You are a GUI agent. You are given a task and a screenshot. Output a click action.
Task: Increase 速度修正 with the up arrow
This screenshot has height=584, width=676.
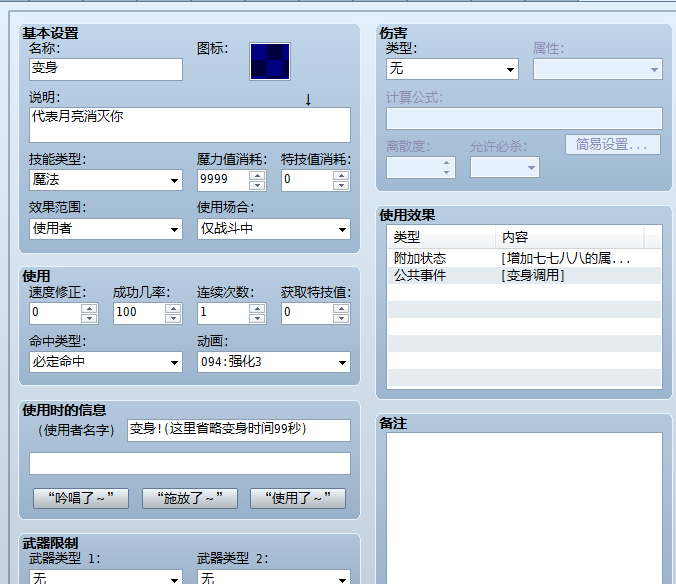(x=89, y=309)
